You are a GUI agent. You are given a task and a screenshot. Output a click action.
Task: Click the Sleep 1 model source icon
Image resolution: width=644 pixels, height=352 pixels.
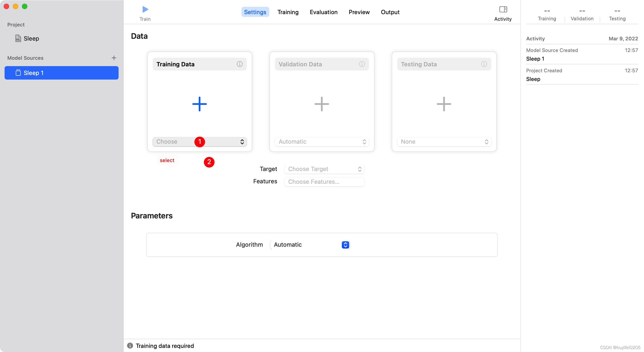[18, 73]
